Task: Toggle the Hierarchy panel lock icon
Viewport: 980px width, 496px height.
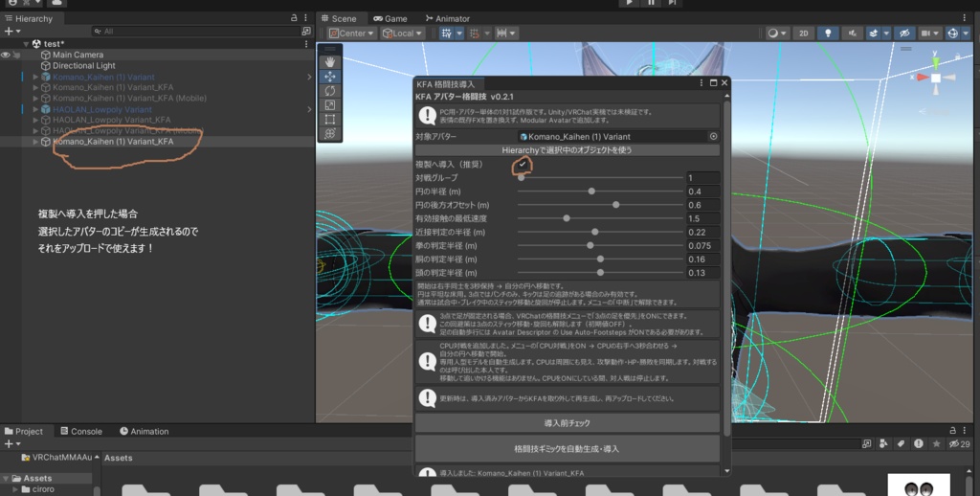Action: point(294,18)
